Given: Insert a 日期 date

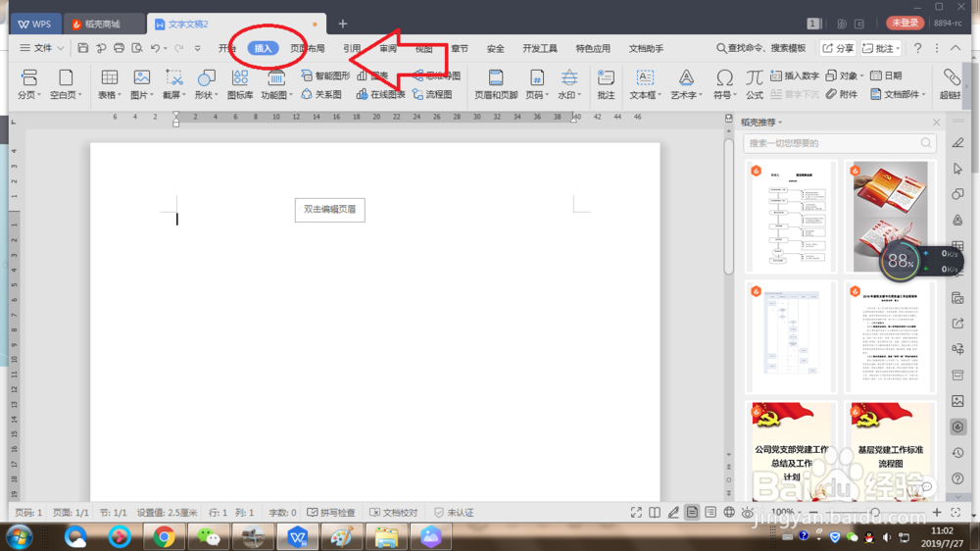Looking at the screenshot, I should click(x=886, y=75).
